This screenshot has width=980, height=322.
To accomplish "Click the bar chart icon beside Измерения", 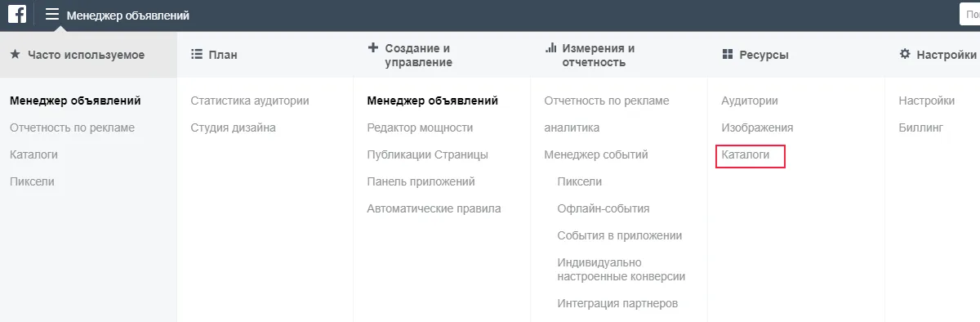I will pyautogui.click(x=550, y=48).
